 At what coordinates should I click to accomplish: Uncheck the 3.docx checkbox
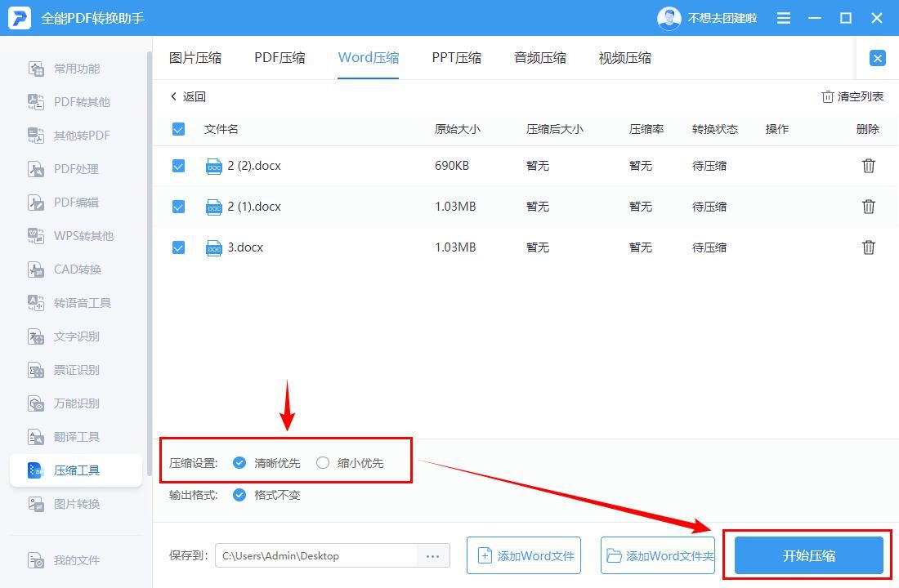(178, 247)
